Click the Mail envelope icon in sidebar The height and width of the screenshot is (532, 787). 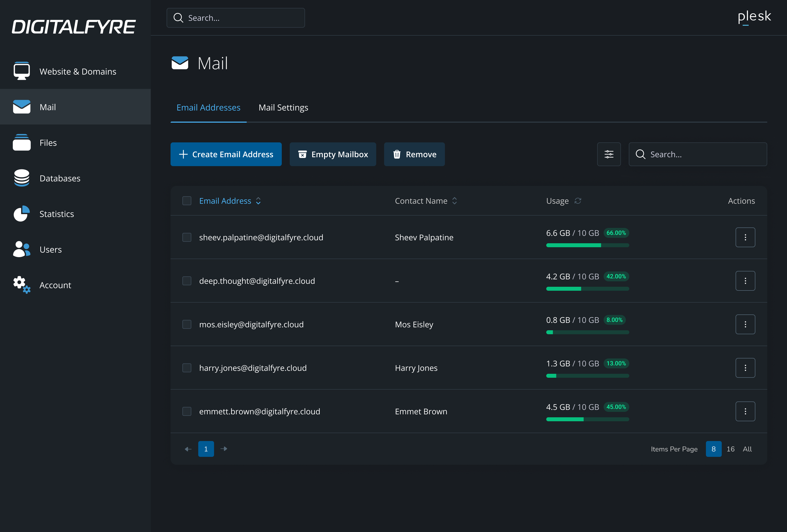pos(22,107)
